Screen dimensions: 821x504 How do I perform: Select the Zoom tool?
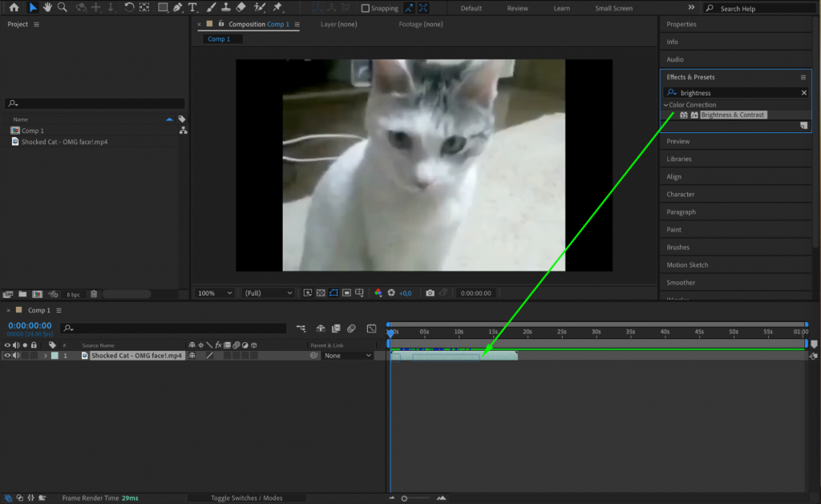click(x=60, y=8)
